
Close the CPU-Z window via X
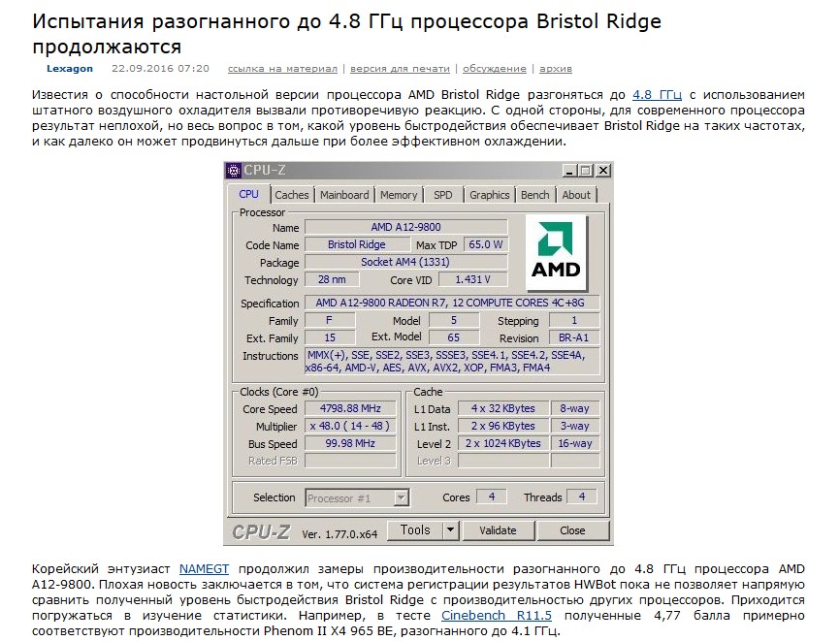click(x=602, y=171)
